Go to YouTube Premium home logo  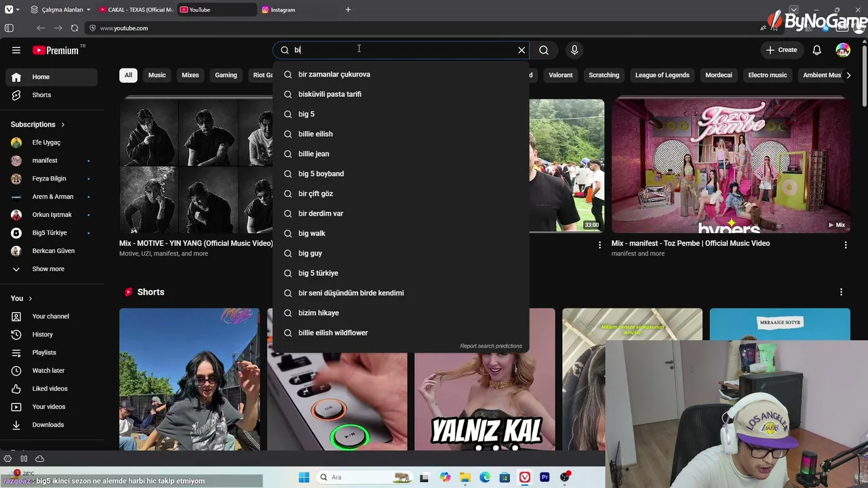(56, 50)
